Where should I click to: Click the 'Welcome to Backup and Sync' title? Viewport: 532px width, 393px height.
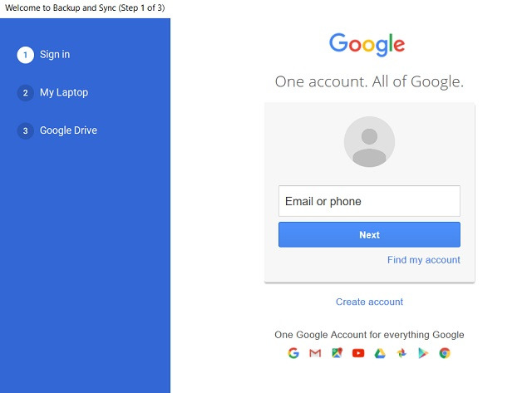click(x=85, y=7)
